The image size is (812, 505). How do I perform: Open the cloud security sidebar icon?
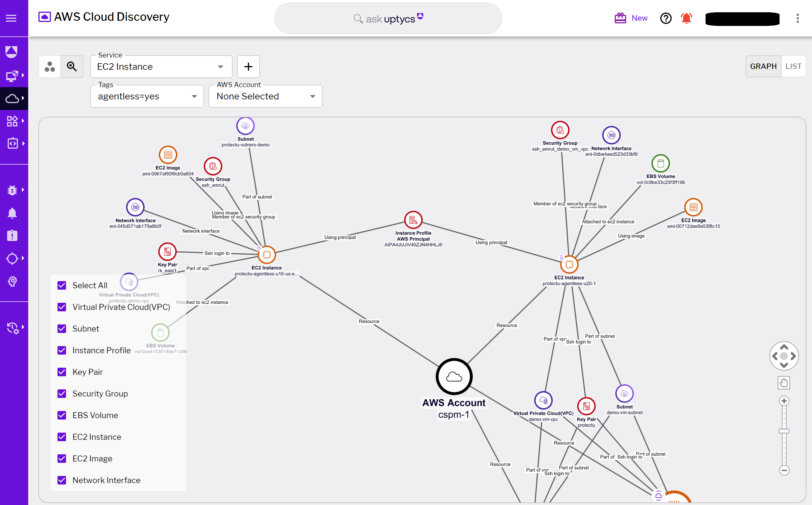click(12, 99)
